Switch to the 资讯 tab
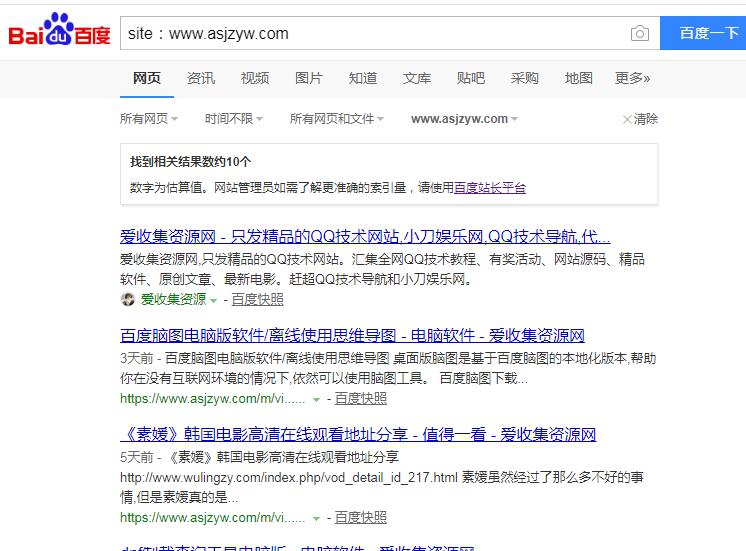This screenshot has width=746, height=551. [x=201, y=78]
